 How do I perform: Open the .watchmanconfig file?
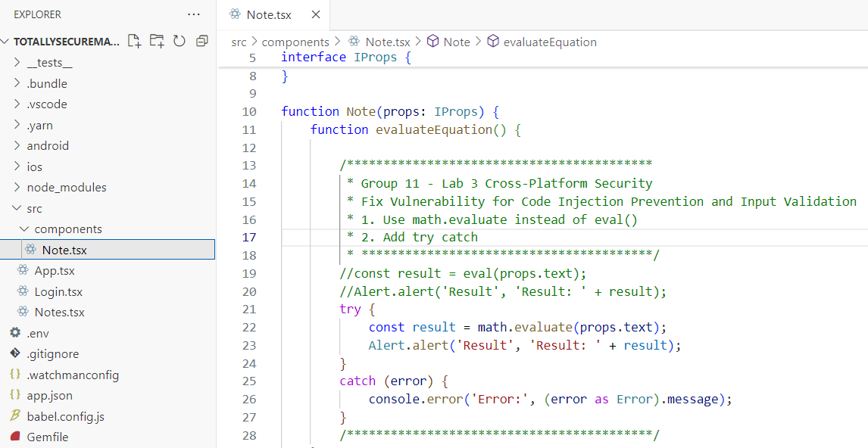point(73,375)
